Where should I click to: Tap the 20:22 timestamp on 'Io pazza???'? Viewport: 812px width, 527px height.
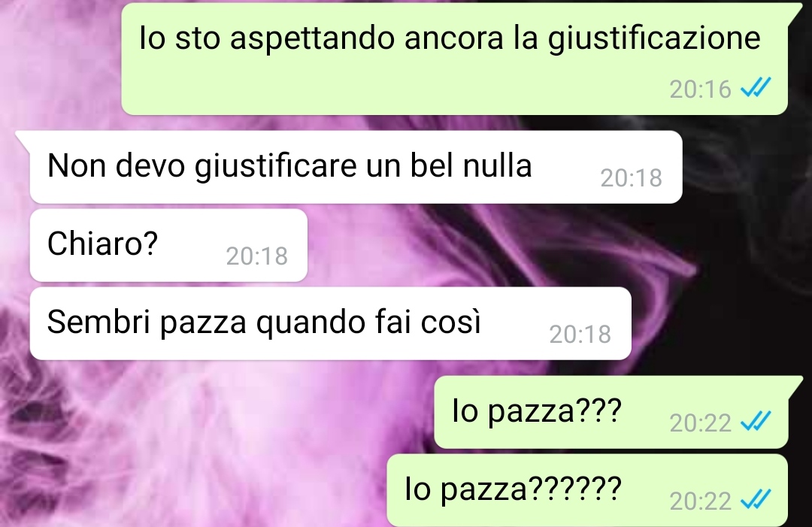coord(700,423)
